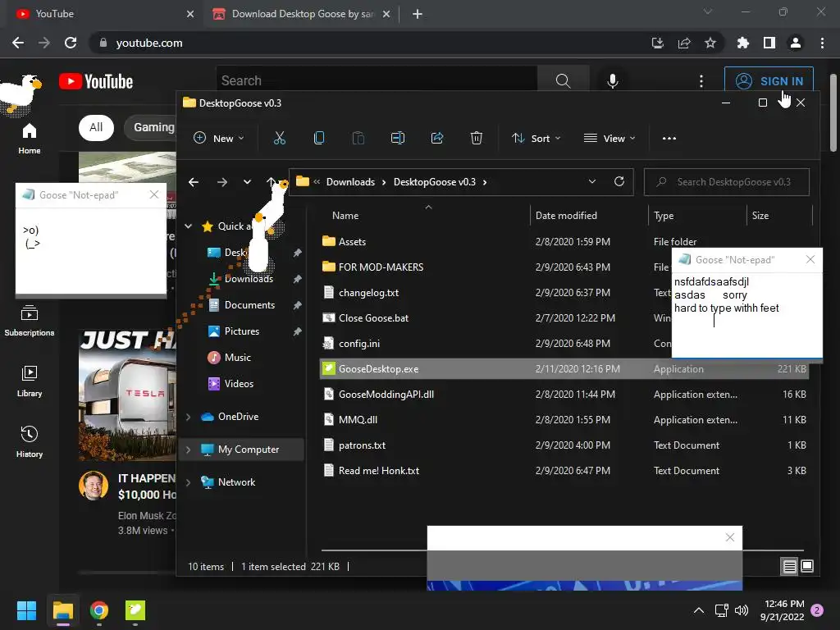
Task: Open YouTube Library in sidebar
Action: 30,381
